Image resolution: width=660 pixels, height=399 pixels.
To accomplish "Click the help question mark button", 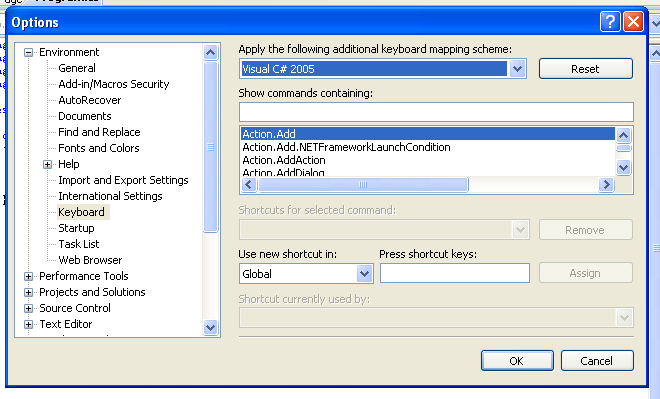I will coord(610,21).
